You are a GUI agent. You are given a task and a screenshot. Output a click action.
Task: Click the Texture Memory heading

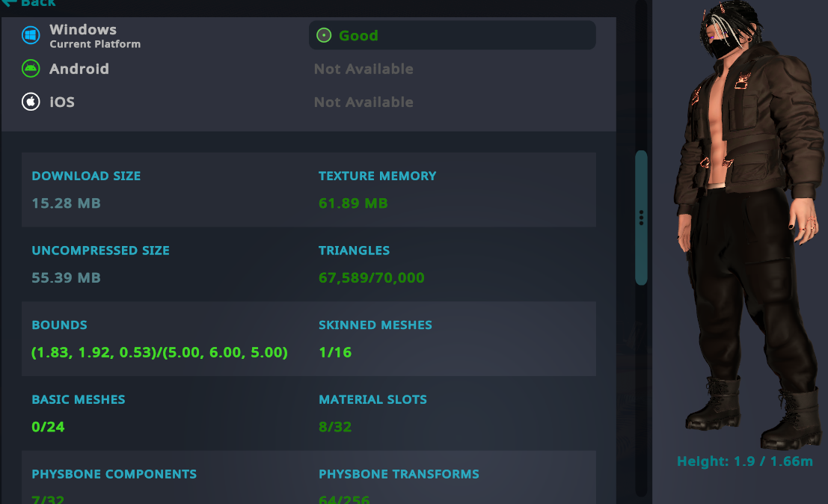point(377,176)
